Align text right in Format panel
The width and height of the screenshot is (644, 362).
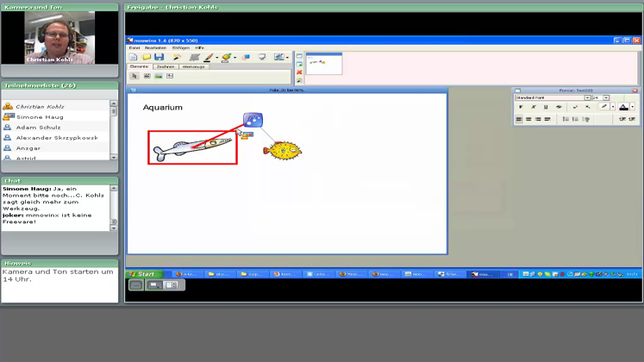(x=538, y=119)
